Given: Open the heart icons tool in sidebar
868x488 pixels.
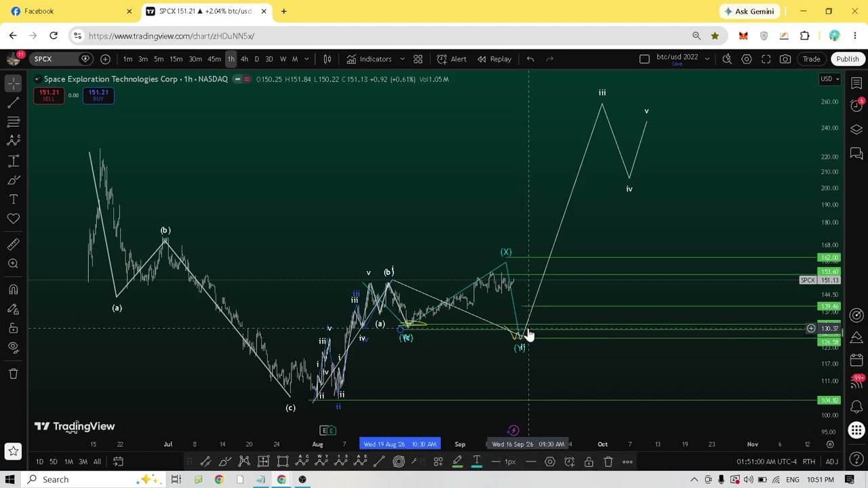Looking at the screenshot, I should tap(13, 218).
